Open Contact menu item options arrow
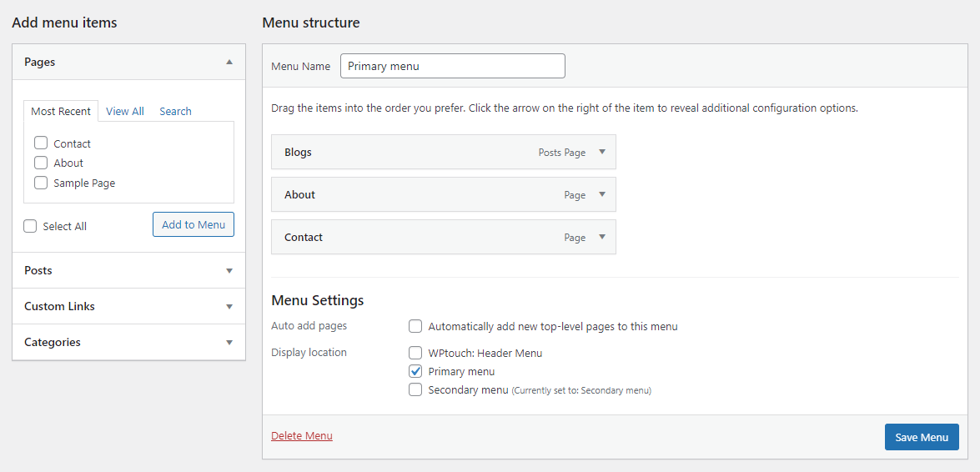 (x=602, y=237)
